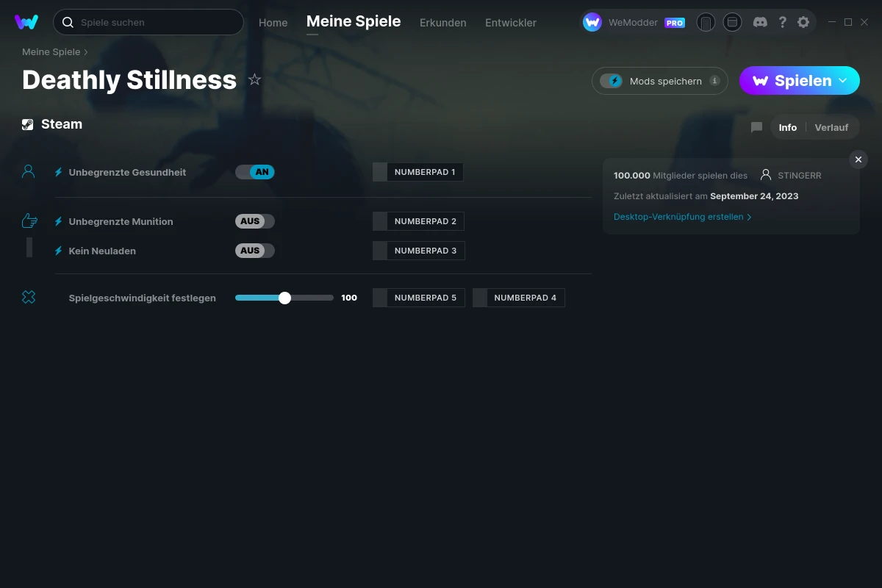
Task: Click the WeModder username
Action: (x=633, y=22)
